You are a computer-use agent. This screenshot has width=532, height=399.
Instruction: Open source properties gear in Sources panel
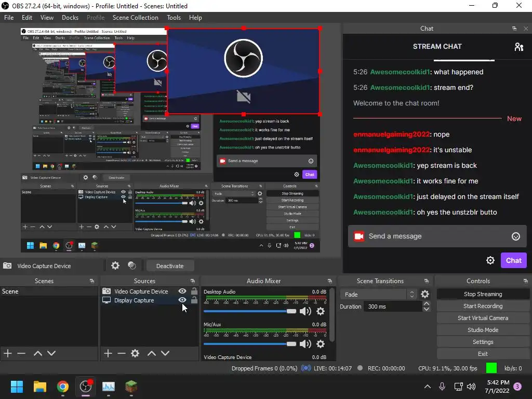pos(135,353)
